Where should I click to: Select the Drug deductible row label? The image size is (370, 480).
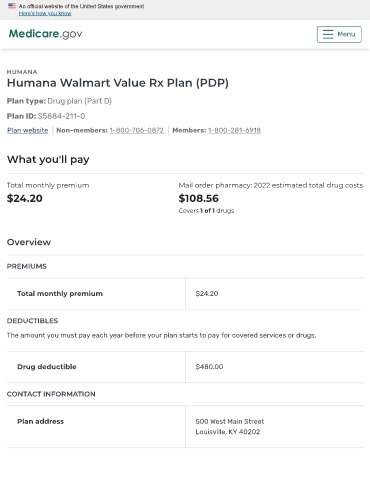[x=47, y=367]
